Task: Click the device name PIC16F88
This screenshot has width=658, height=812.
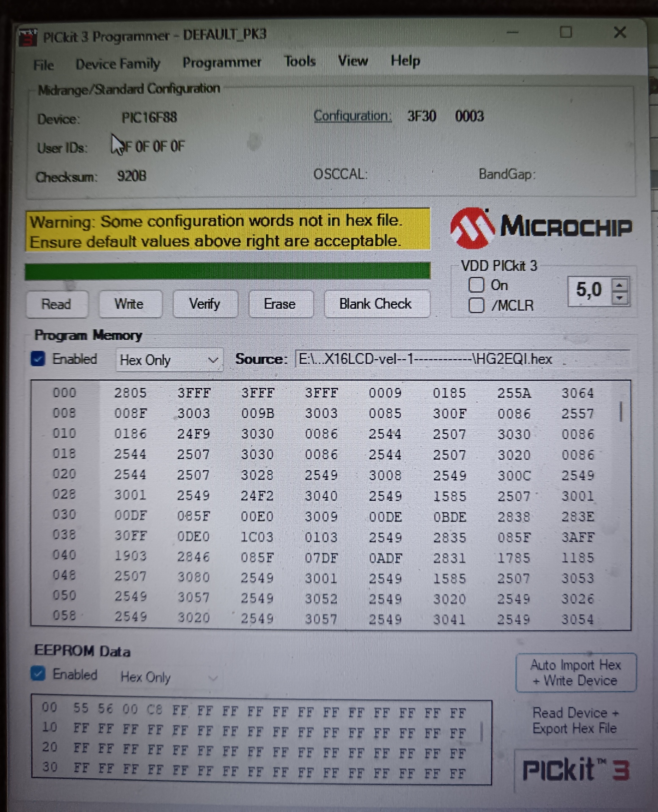Action: coord(149,118)
